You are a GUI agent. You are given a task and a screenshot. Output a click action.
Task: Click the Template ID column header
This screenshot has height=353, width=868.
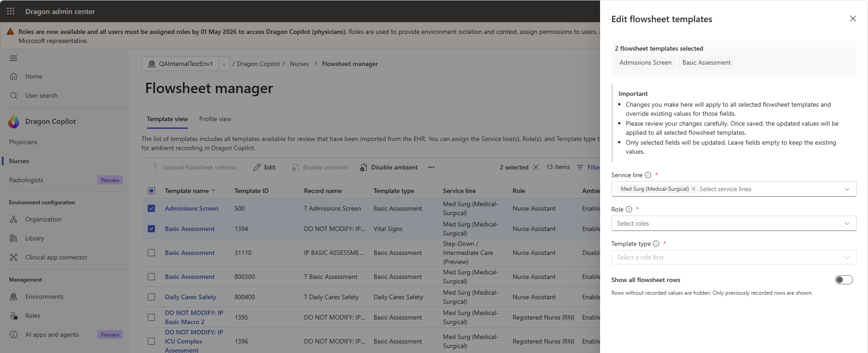pyautogui.click(x=251, y=191)
